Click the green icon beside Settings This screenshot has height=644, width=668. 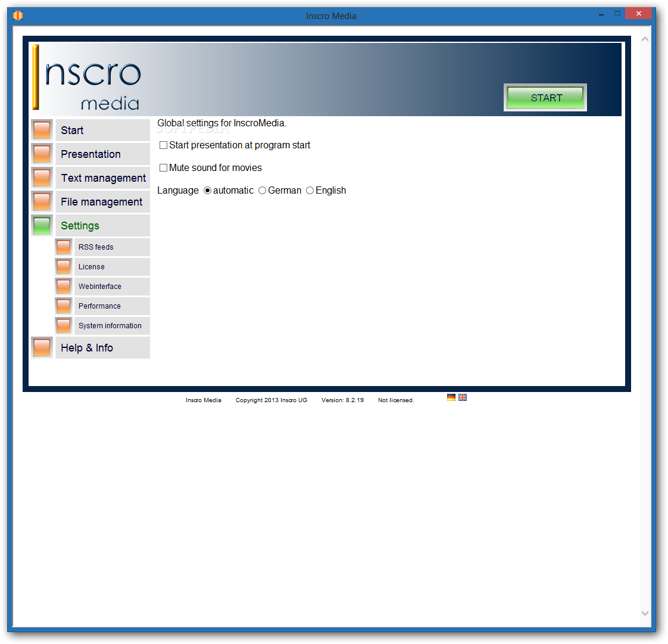[42, 225]
